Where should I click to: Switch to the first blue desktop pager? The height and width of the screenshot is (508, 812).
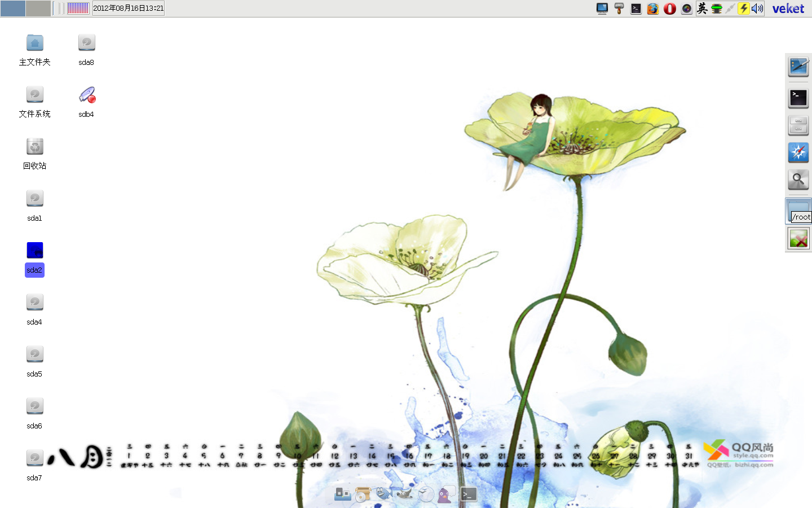13,8
